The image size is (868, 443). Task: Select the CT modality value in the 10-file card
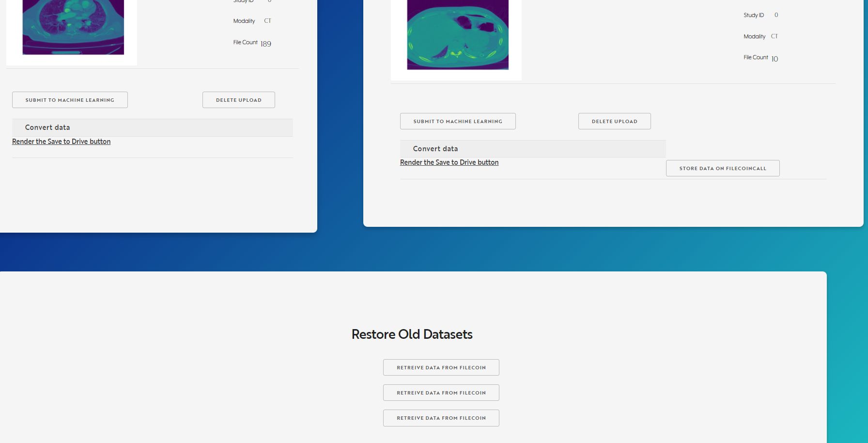(x=775, y=36)
